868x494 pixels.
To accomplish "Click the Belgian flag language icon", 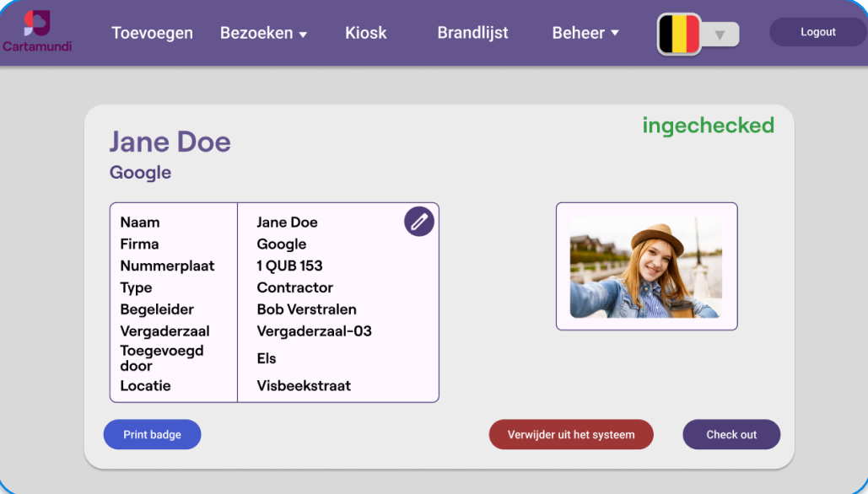I will coord(679,35).
